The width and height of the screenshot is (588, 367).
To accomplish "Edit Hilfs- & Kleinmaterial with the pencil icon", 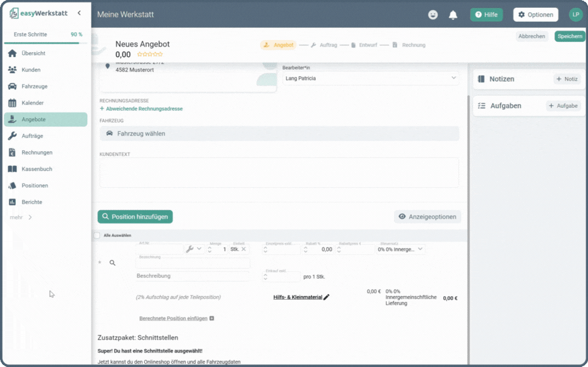I will 327,297.
